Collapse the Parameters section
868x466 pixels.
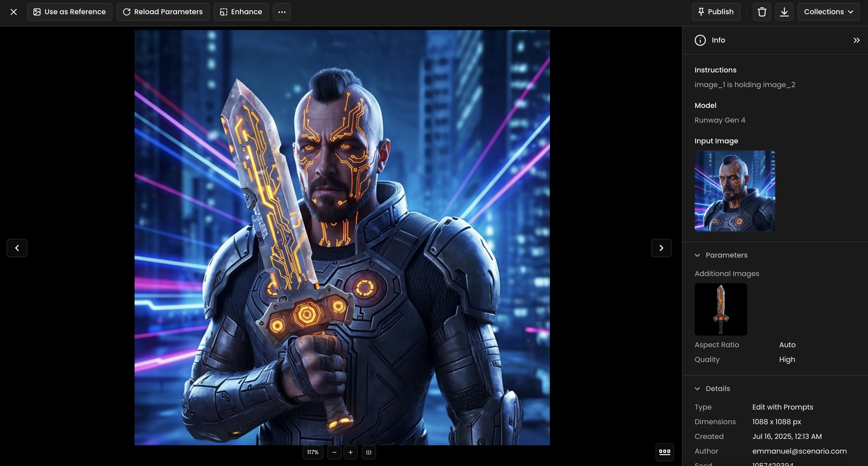click(x=697, y=255)
